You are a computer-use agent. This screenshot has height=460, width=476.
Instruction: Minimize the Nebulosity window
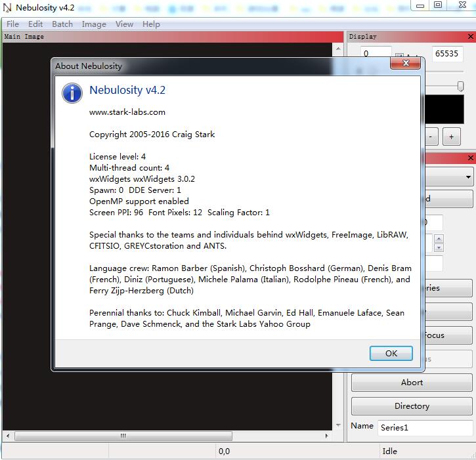(420, 5)
